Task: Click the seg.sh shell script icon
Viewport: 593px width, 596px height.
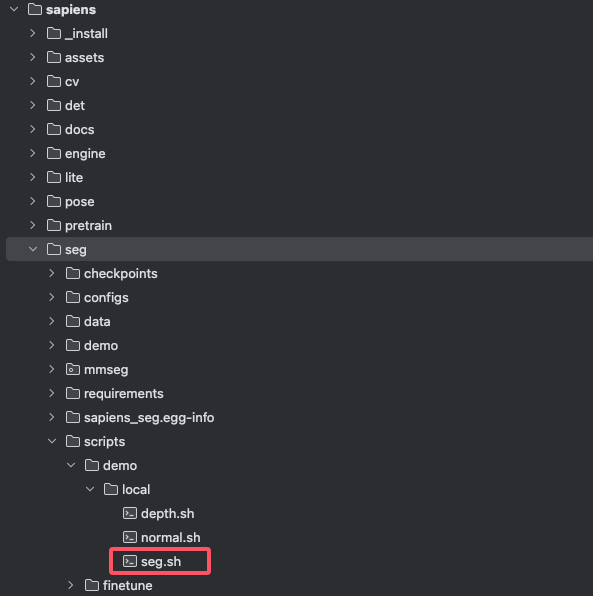Action: point(130,561)
